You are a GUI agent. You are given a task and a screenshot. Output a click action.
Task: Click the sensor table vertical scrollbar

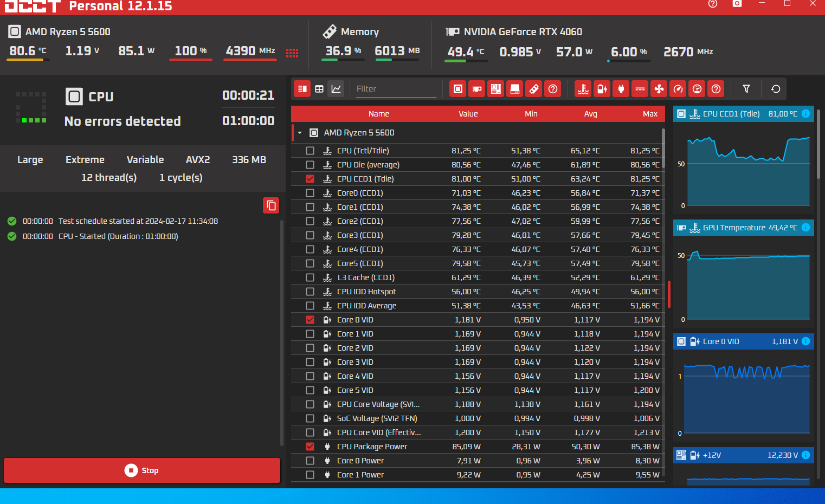pos(663,148)
